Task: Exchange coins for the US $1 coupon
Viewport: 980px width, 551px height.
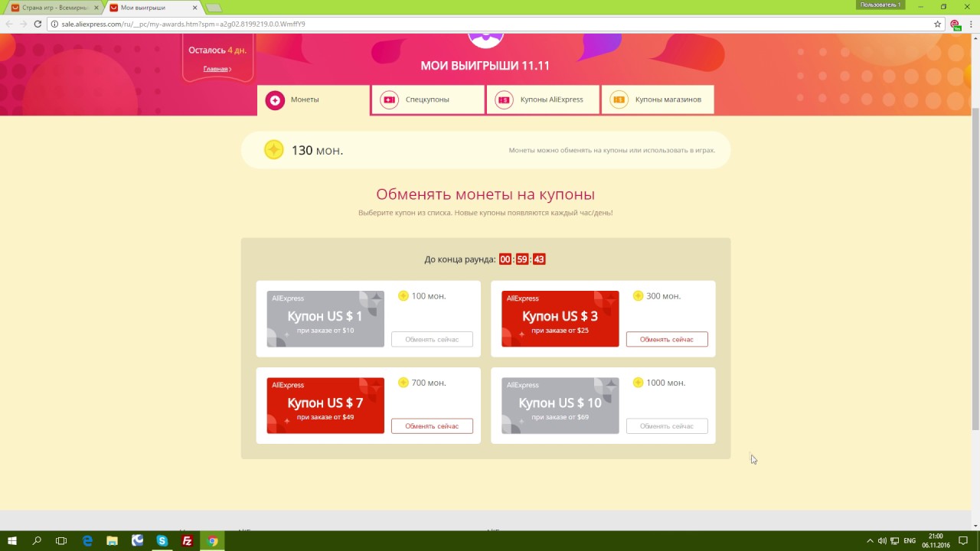Action: [x=432, y=339]
